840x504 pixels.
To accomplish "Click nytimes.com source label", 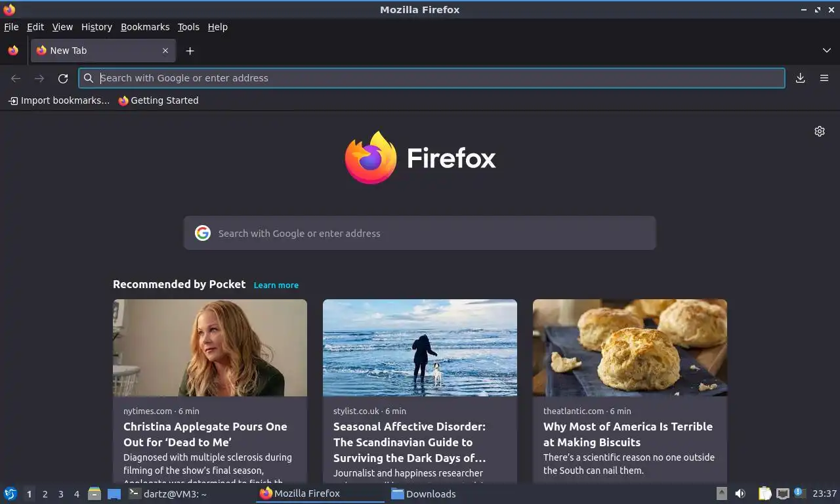I will point(148,411).
